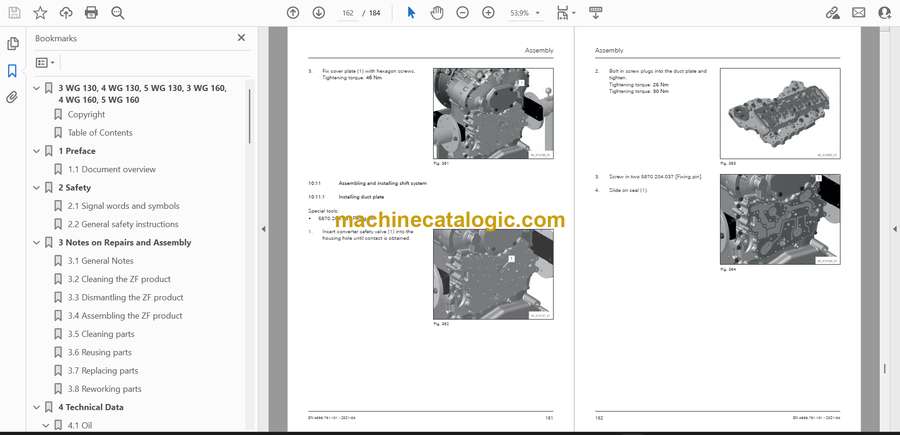Screen dimensions: 900x435
Task: Open the share with others icon
Action: coord(885,13)
